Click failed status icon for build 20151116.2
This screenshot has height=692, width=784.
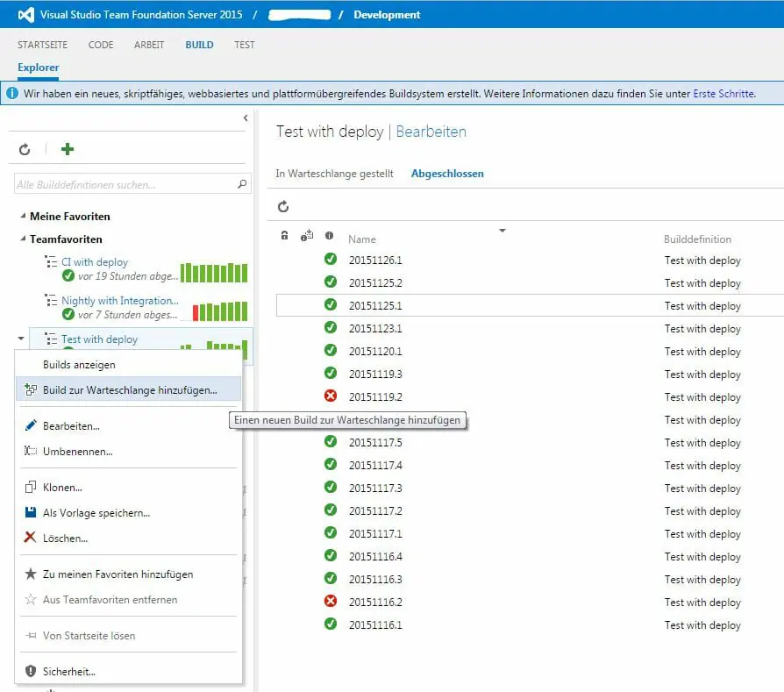(x=331, y=601)
